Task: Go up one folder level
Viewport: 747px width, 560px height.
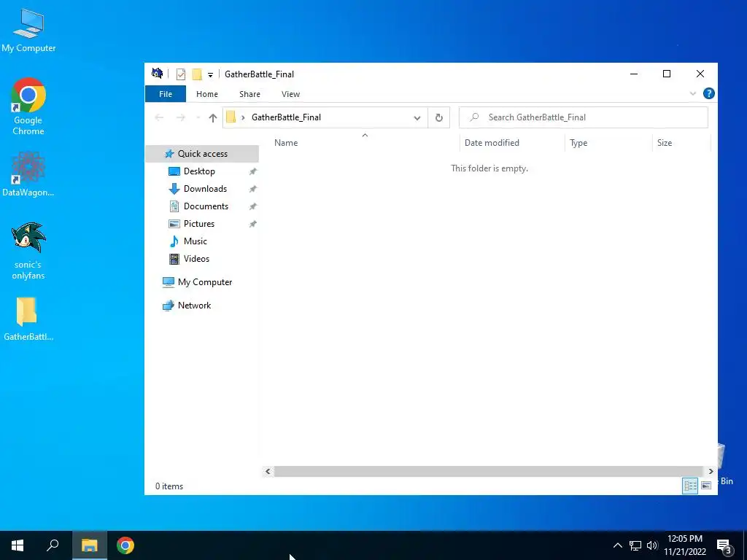Action: click(x=212, y=117)
